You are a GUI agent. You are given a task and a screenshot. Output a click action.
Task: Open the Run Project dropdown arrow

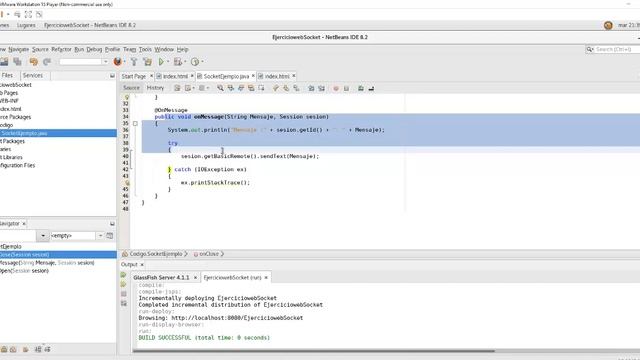point(168,62)
